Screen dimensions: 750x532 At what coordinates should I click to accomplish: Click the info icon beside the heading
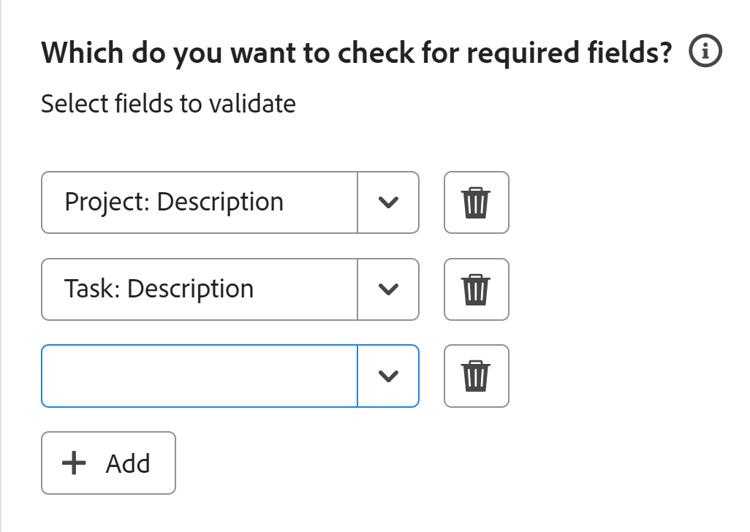(x=705, y=53)
